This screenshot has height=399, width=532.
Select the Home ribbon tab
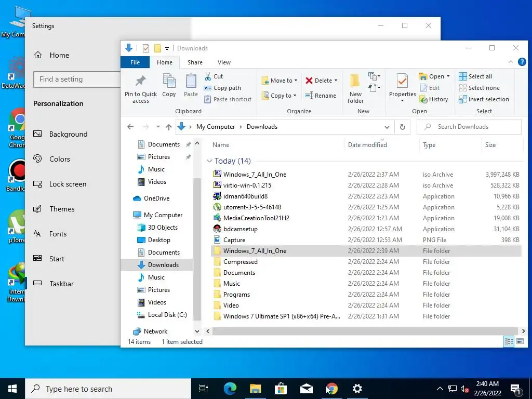click(165, 62)
